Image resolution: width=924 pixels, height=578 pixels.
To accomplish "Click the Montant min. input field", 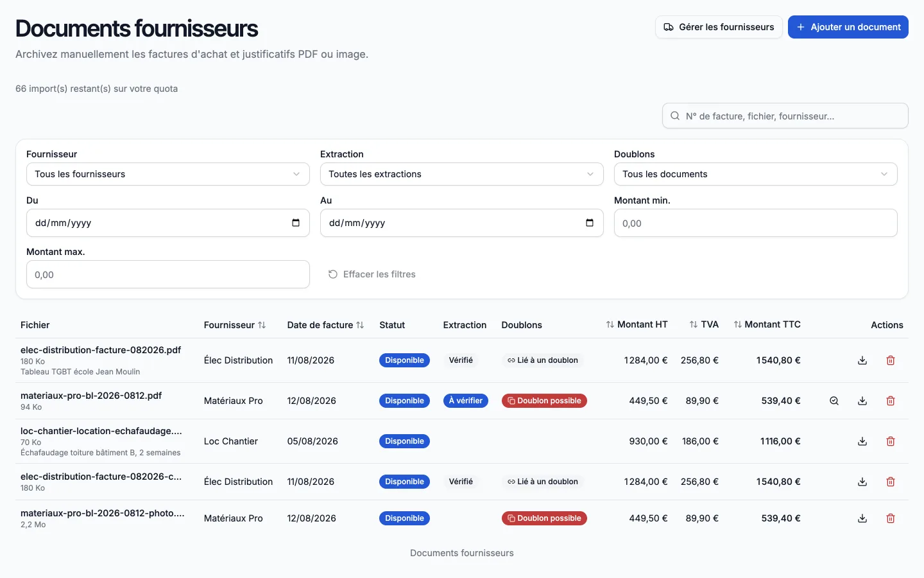I will coord(756,223).
